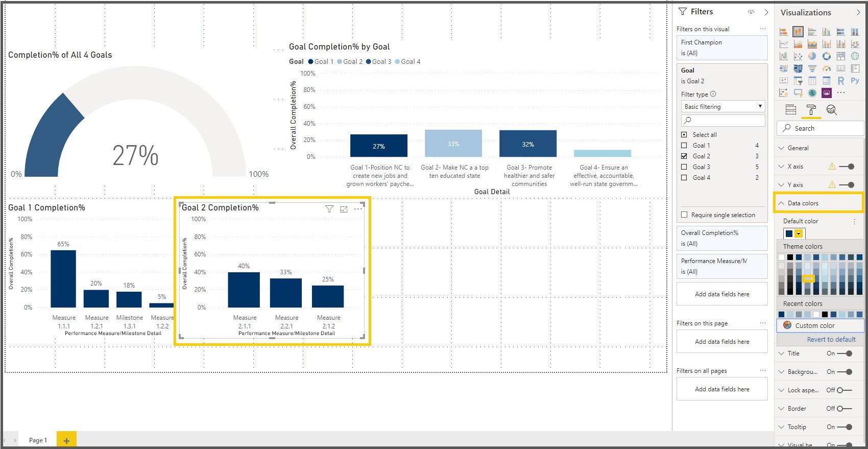This screenshot has height=449, width=868.
Task: Pick the 100% stacked bar chart icon
Action: (841, 32)
